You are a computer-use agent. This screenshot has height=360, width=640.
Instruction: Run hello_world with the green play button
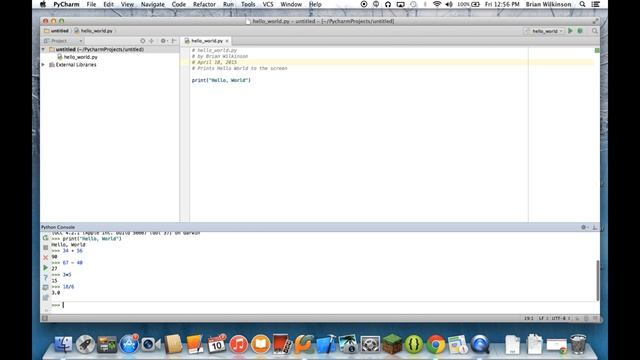tap(570, 31)
